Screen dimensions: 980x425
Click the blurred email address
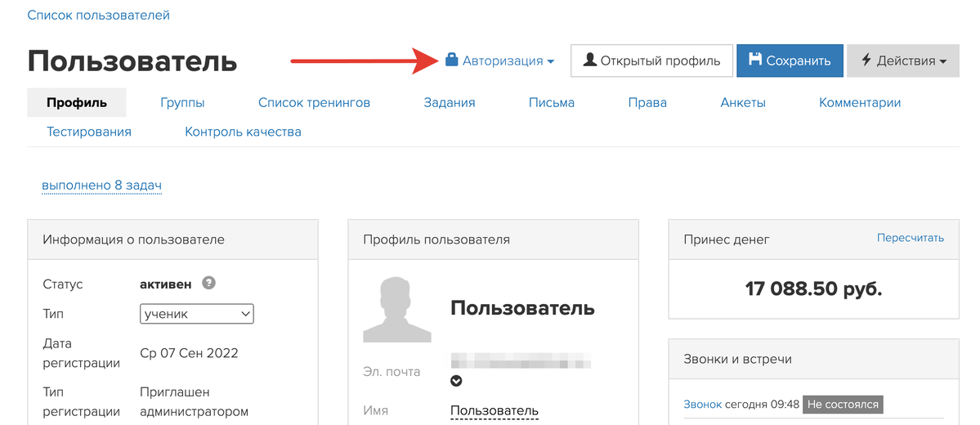521,361
